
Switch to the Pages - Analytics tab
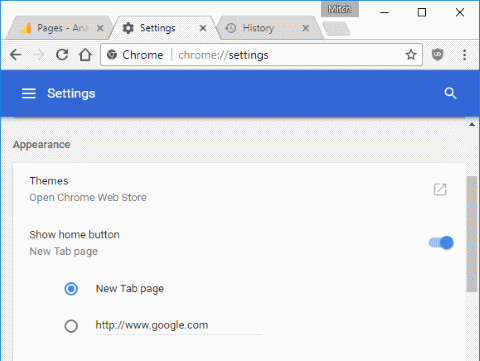[x=60, y=28]
